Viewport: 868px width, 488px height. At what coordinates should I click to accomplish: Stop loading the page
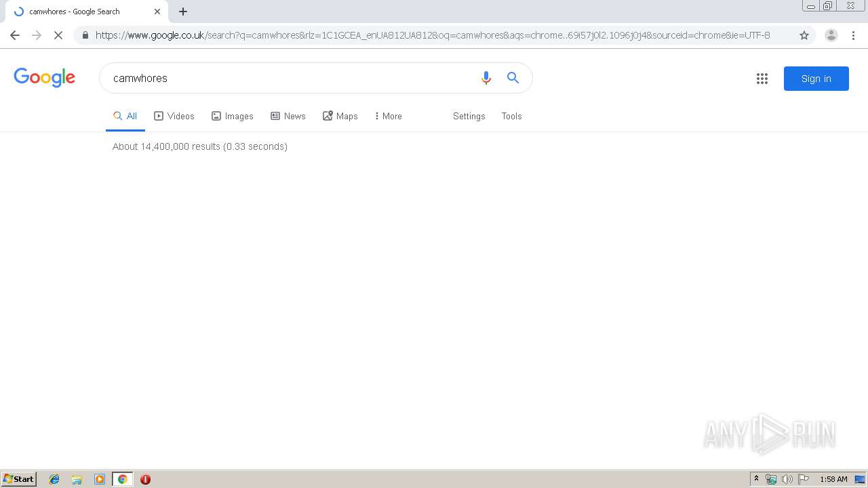coord(58,35)
